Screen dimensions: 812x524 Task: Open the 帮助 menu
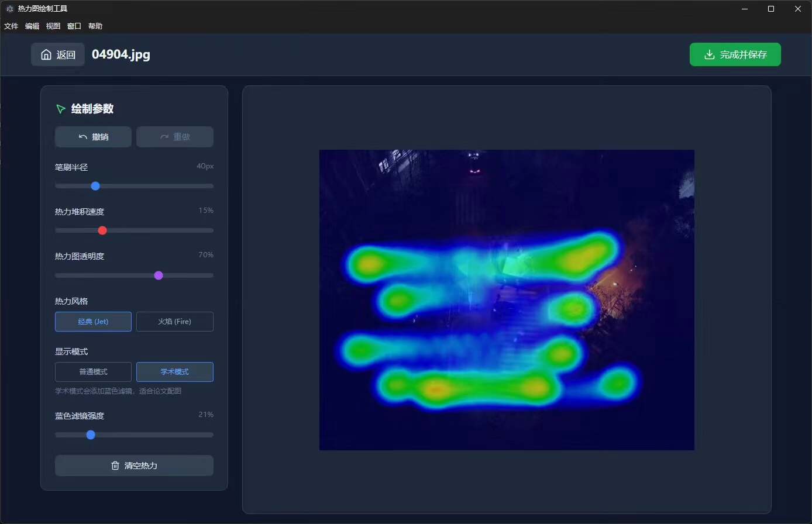(x=95, y=26)
